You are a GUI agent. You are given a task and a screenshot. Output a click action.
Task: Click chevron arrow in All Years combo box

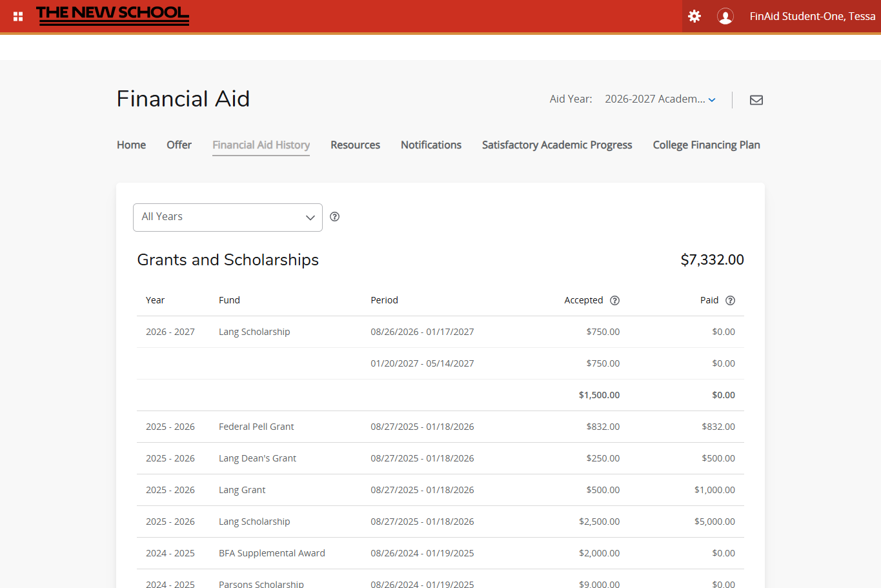pos(310,218)
